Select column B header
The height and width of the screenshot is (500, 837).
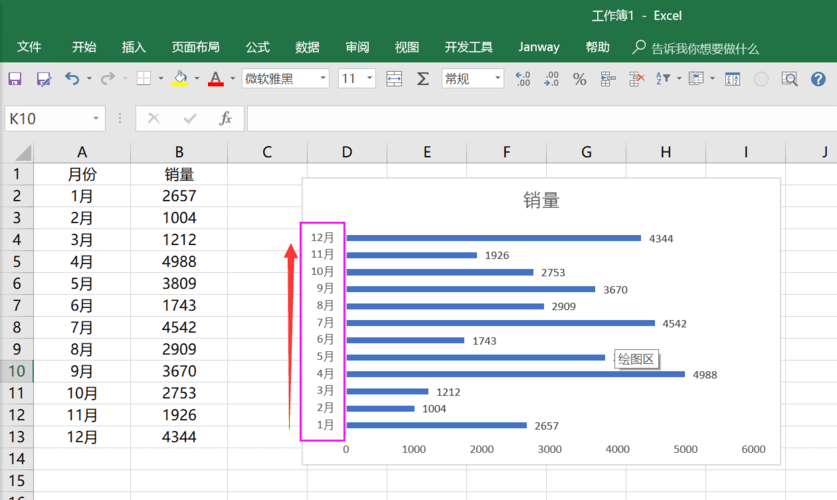179,152
